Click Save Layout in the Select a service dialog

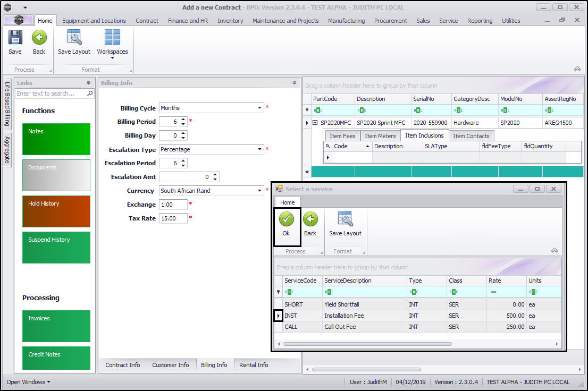tap(345, 219)
